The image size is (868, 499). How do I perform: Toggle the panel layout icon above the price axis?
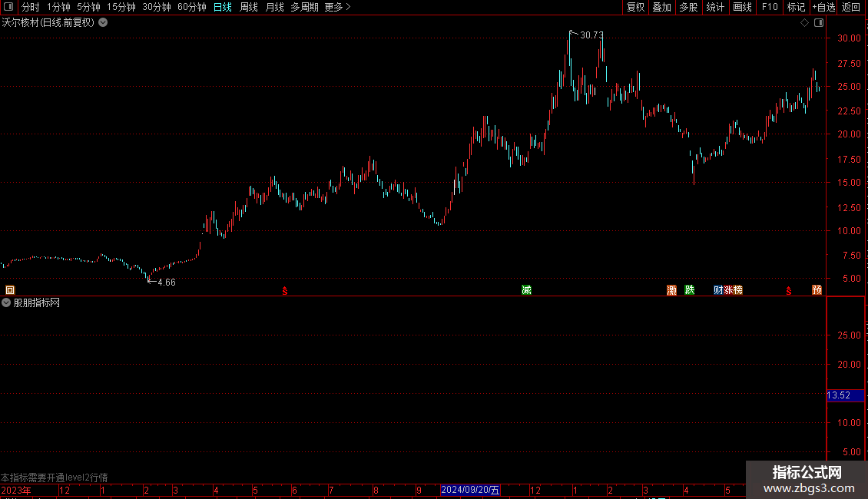click(x=819, y=23)
